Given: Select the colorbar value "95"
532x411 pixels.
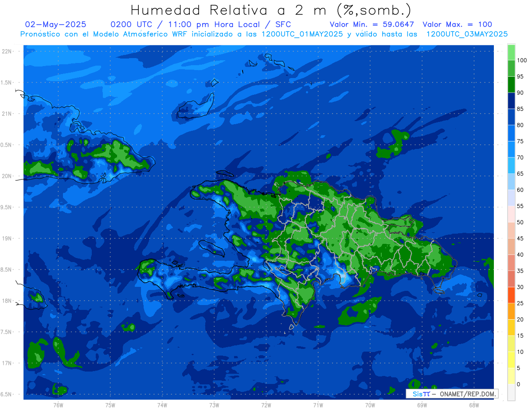Looking at the screenshot, I should coord(520,77).
